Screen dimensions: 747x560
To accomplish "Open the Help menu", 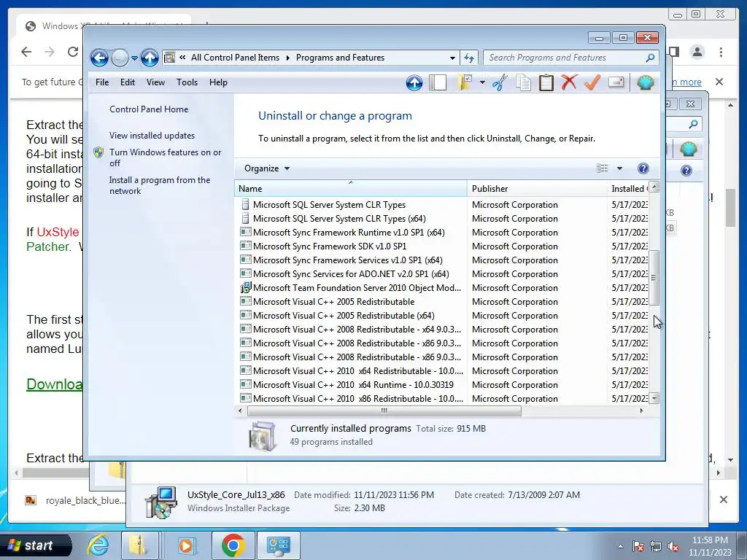I will [x=218, y=82].
